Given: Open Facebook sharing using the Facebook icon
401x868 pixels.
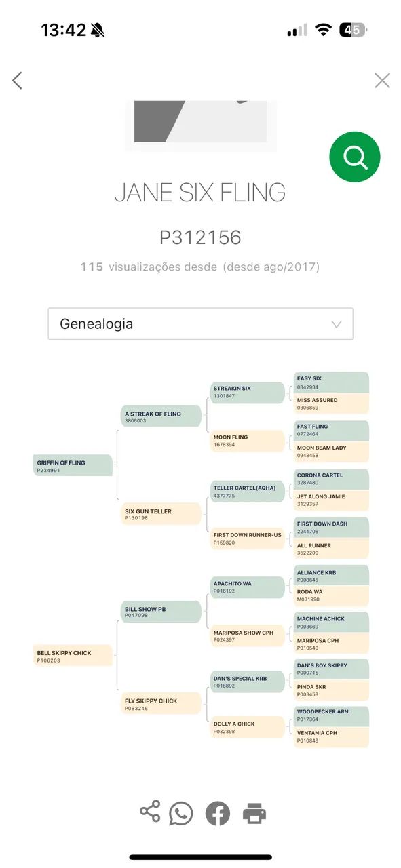Looking at the screenshot, I should 217,811.
